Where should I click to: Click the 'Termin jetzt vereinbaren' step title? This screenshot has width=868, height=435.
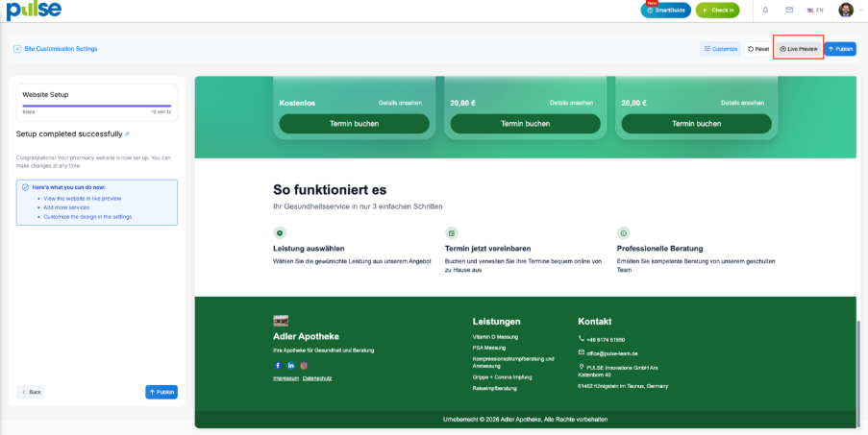coord(487,249)
